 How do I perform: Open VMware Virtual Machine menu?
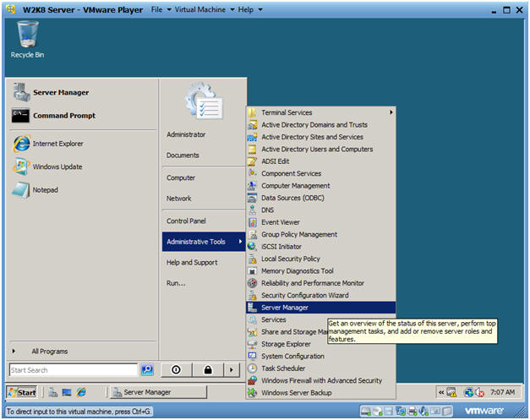[205, 10]
